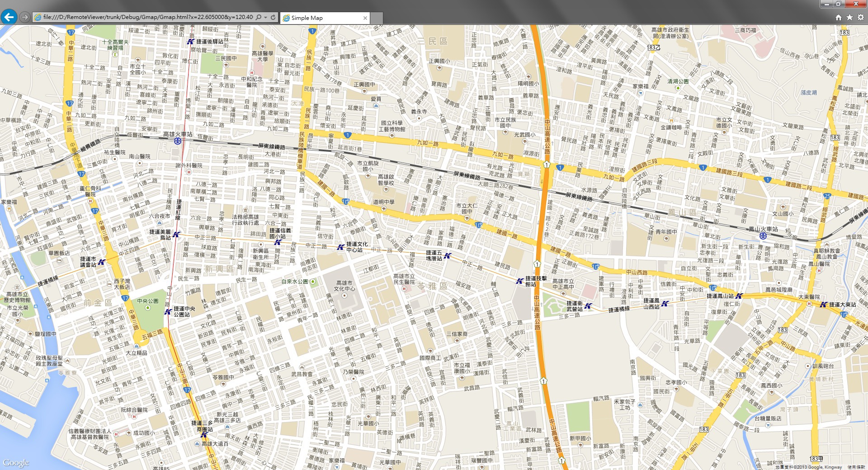Click the 華園飯店 hotel label

coord(59,253)
